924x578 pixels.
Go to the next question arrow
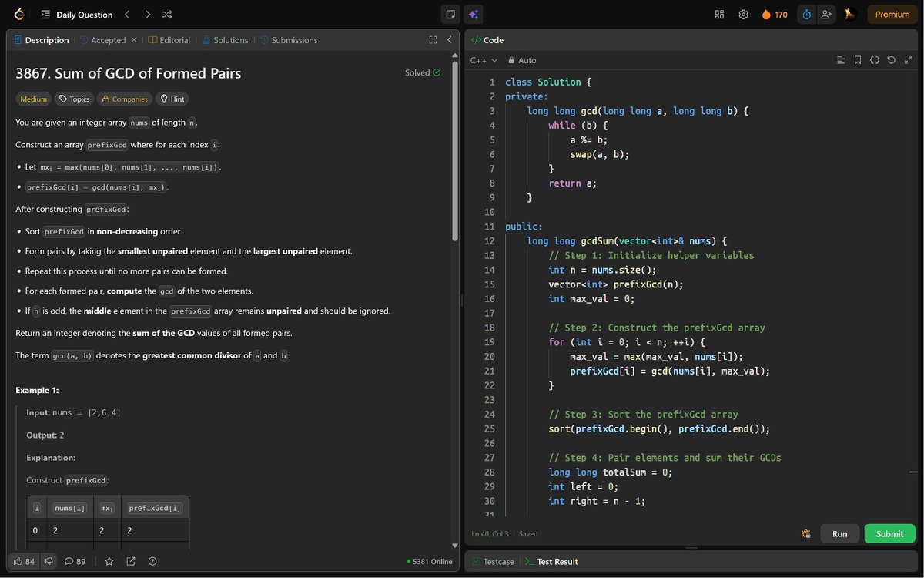[147, 15]
